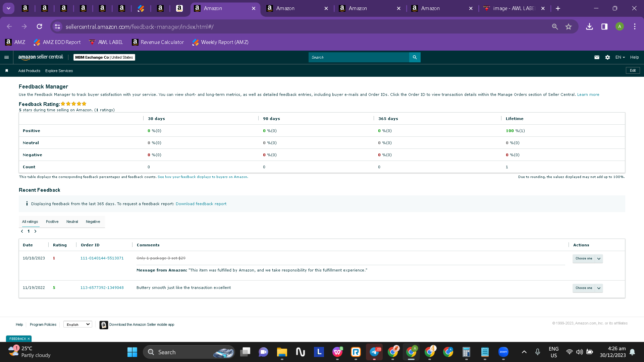The width and height of the screenshot is (644, 362).
Task: Open the Weekly Report (AMZ) bookmark
Action: [x=220, y=42]
